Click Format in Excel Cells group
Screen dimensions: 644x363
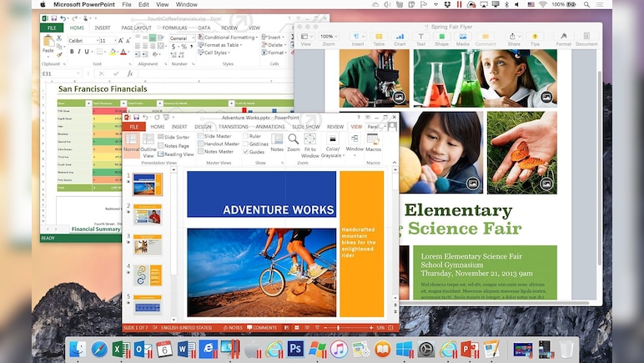point(273,53)
